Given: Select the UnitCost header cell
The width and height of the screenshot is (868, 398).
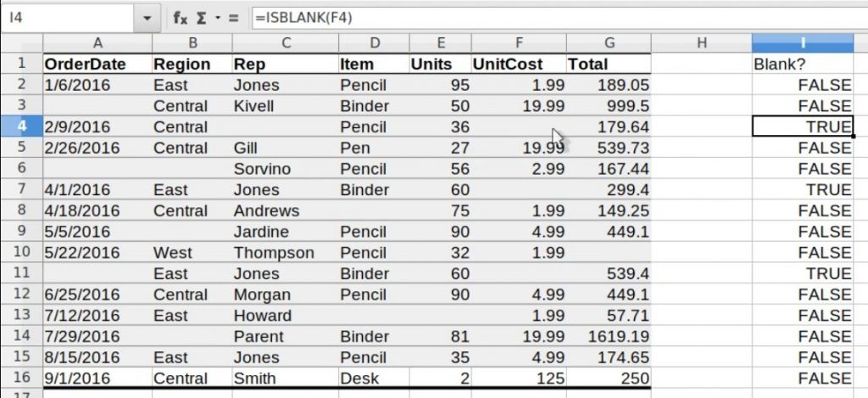Looking at the screenshot, I should click(x=519, y=64).
